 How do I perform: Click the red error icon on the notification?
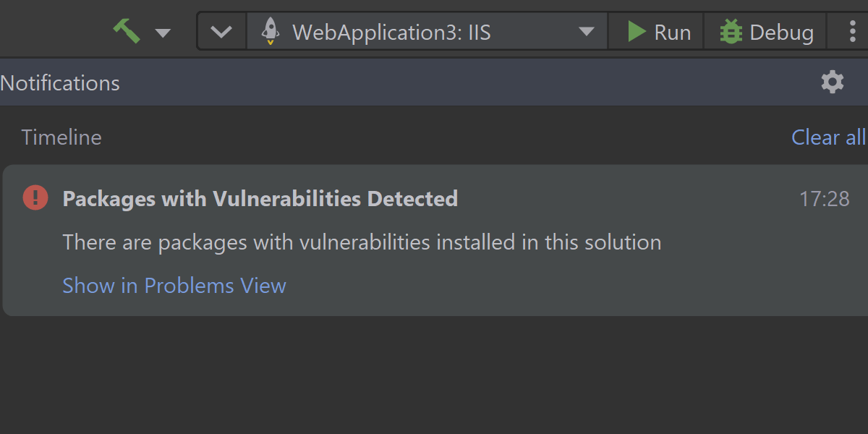coord(35,197)
